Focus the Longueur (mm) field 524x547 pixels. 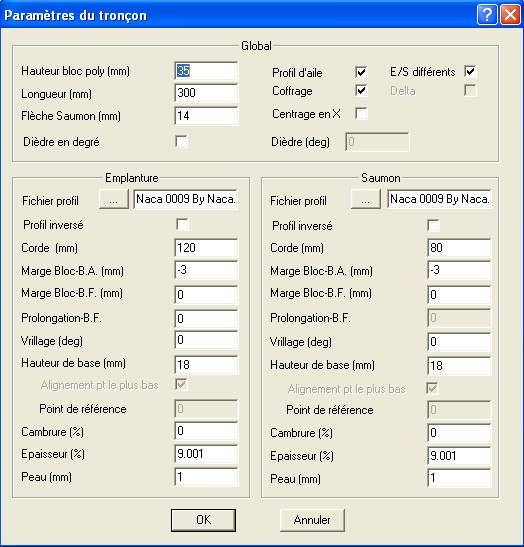[x=206, y=93]
